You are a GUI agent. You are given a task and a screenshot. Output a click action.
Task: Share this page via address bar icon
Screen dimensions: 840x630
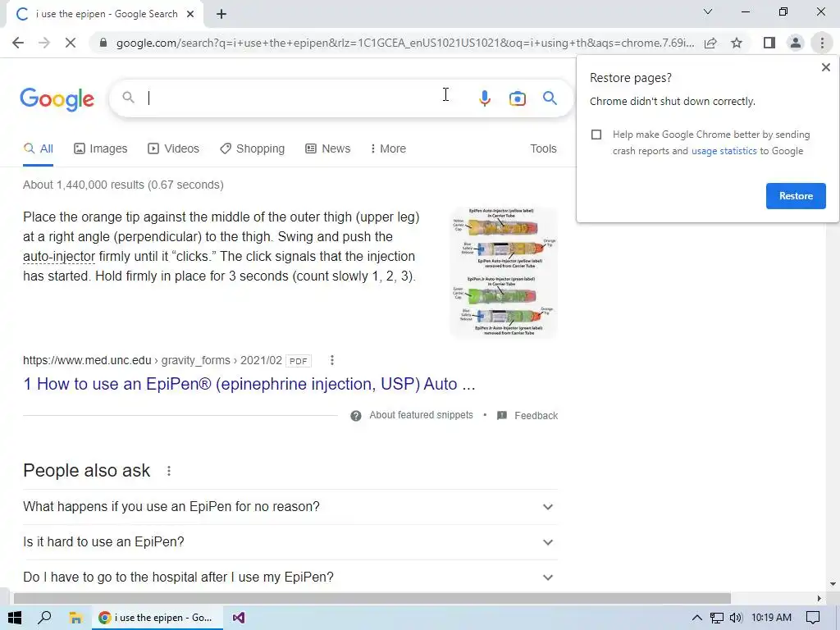[710, 43]
